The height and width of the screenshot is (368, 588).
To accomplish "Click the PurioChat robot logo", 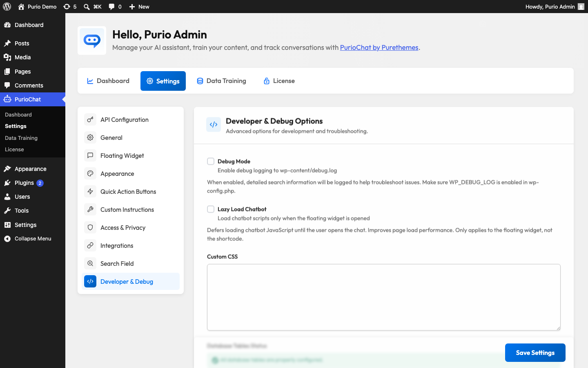I will (x=92, y=40).
